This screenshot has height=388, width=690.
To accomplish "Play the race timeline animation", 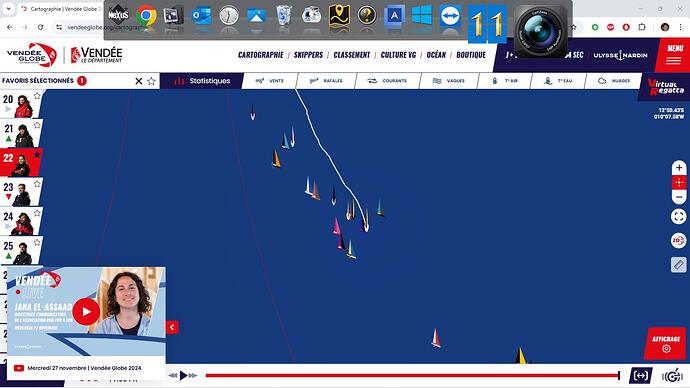I will coord(184,375).
